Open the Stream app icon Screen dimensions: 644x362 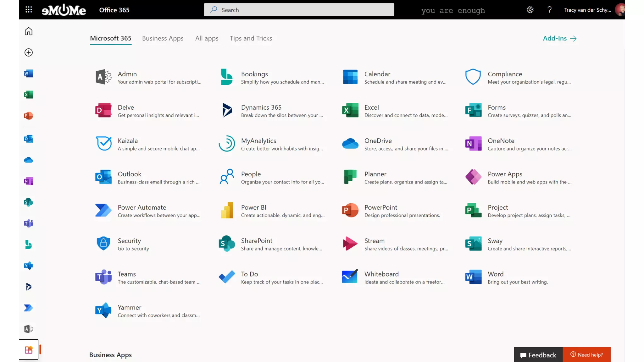point(350,244)
